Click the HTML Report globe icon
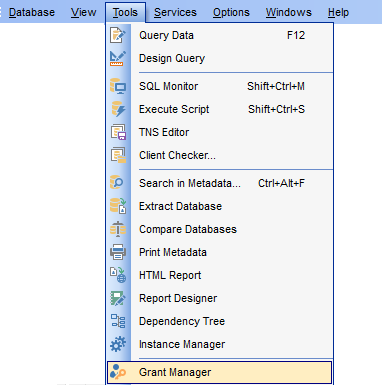The height and width of the screenshot is (385, 382). pos(118,275)
